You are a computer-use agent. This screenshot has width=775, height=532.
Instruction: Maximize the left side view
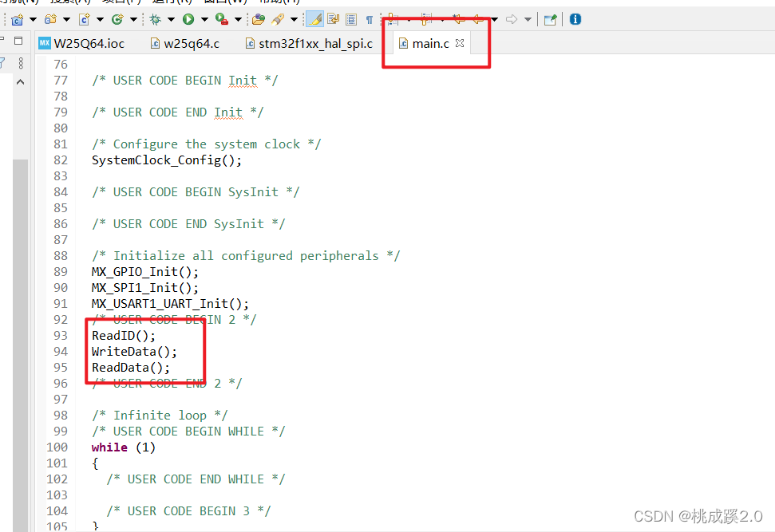coord(19,41)
